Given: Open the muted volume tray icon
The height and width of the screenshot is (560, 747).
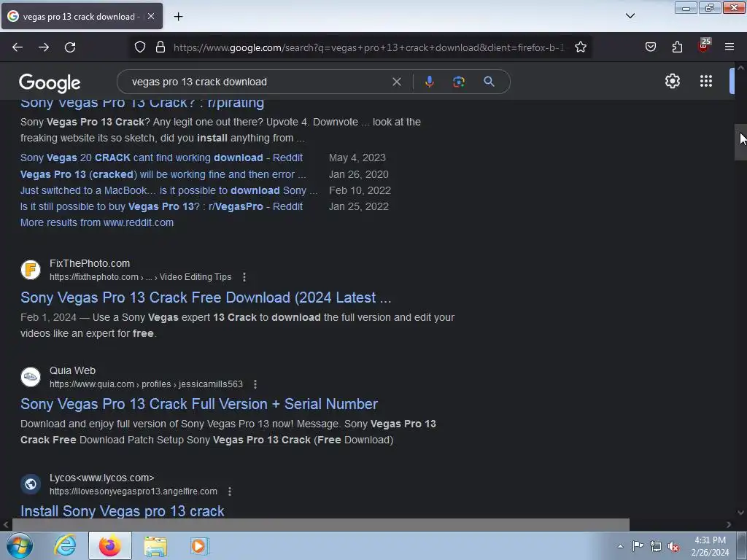Looking at the screenshot, I should tap(673, 547).
